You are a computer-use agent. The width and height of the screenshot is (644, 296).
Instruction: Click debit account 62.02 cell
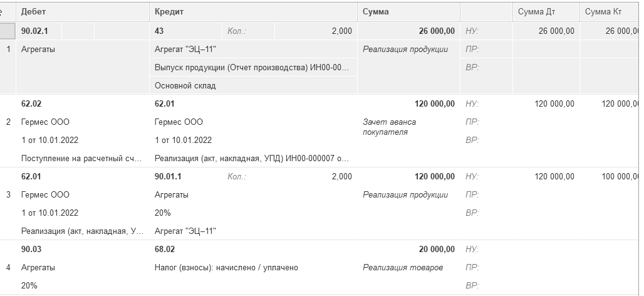coord(31,104)
